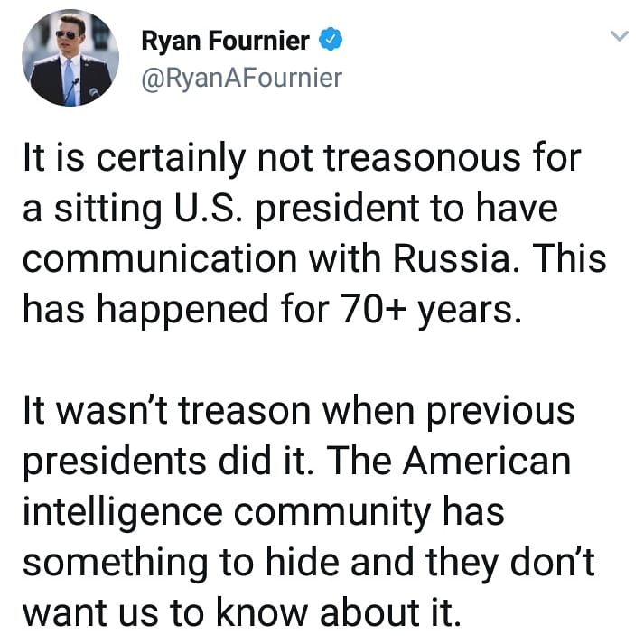Click the blue verified badge icon
This screenshot has height=644, width=644.
click(331, 41)
